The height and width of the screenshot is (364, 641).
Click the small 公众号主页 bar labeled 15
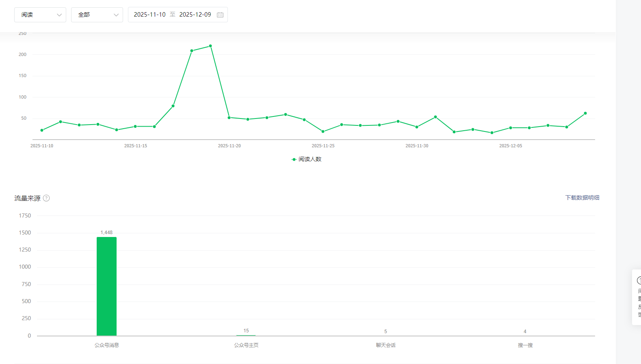click(x=246, y=335)
